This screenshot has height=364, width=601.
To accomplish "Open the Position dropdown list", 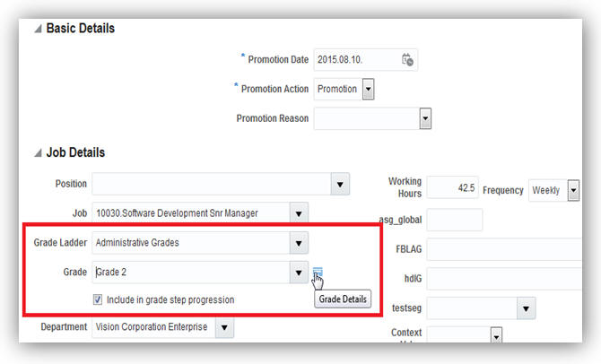I will coord(340,184).
